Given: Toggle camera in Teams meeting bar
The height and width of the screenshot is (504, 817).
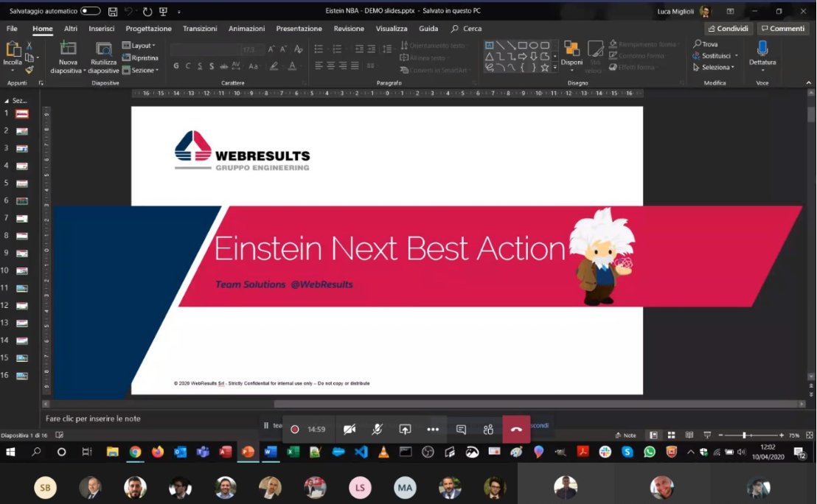Looking at the screenshot, I should tap(350, 429).
